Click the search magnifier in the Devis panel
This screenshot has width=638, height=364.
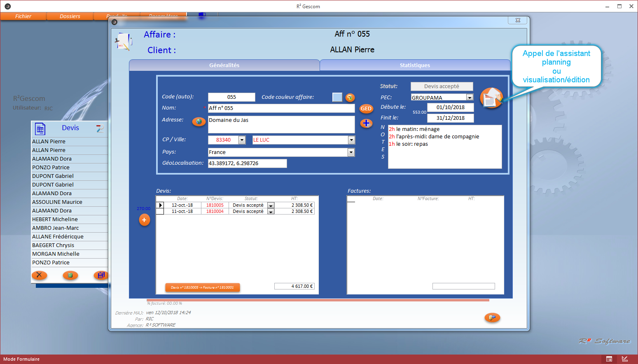tap(99, 128)
